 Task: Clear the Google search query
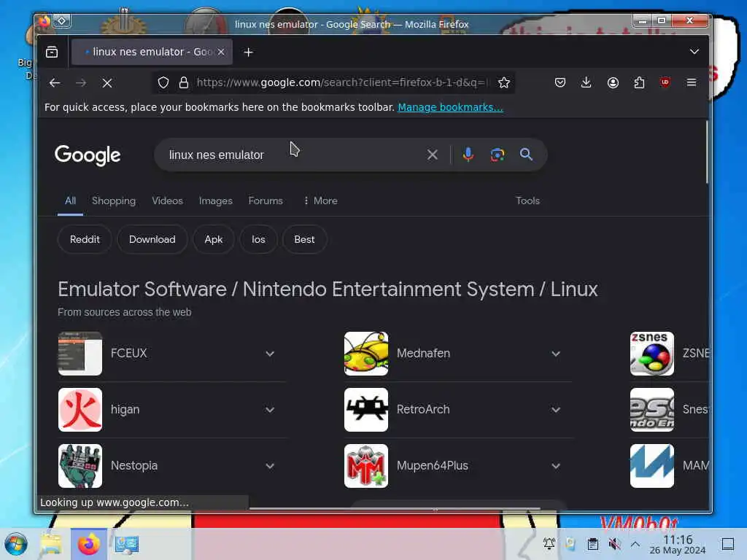433,155
